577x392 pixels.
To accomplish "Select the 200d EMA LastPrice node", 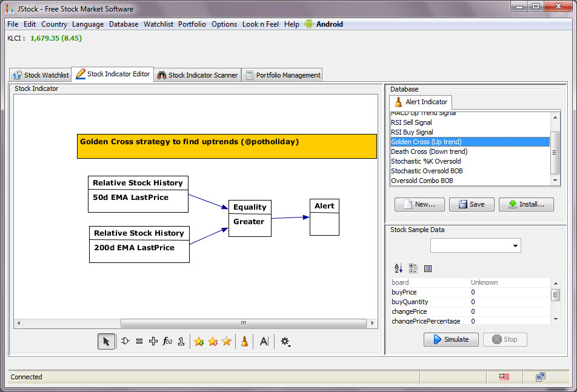I will click(x=139, y=245).
